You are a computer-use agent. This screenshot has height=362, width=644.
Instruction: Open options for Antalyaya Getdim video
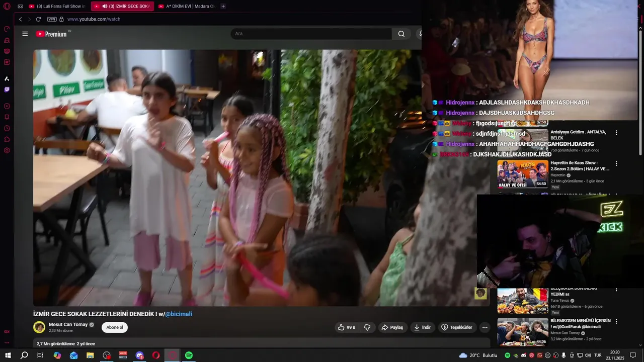click(616, 133)
